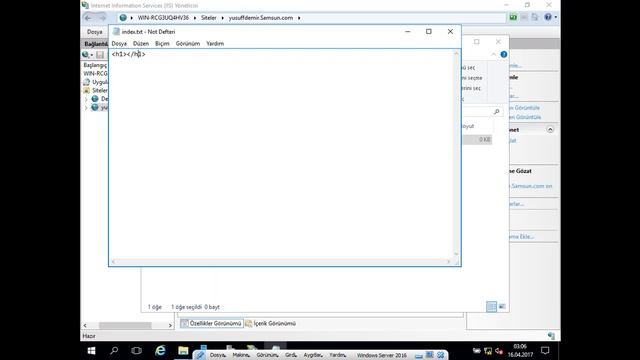This screenshot has width=640, height=360.
Task: Click the left arrow of tree horizontal scrollbar
Action: 85,325
